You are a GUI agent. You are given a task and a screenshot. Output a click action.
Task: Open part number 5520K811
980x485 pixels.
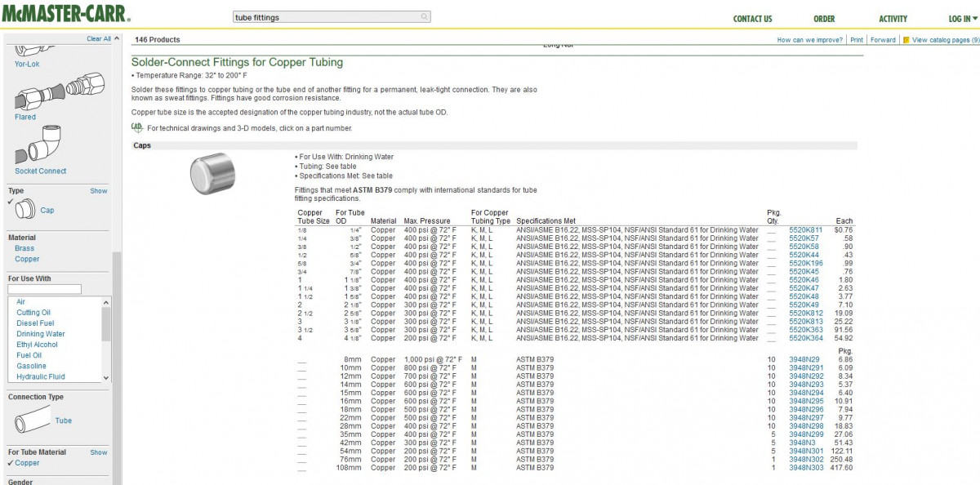[x=805, y=230]
